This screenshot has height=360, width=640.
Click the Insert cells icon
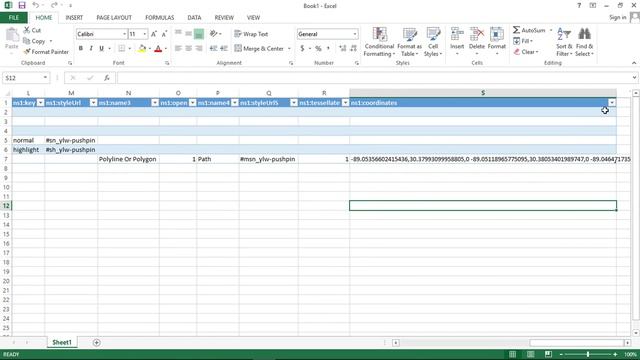point(457,34)
